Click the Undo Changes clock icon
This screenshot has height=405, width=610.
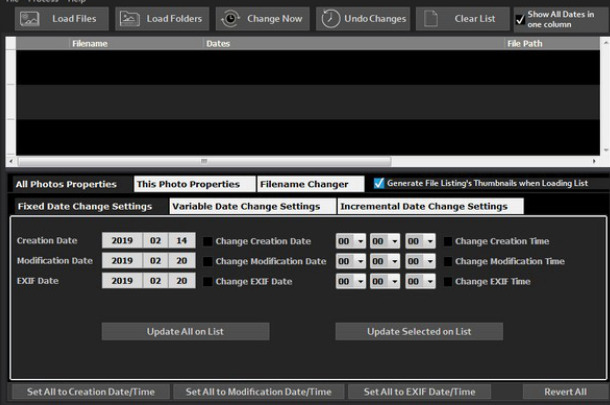330,18
